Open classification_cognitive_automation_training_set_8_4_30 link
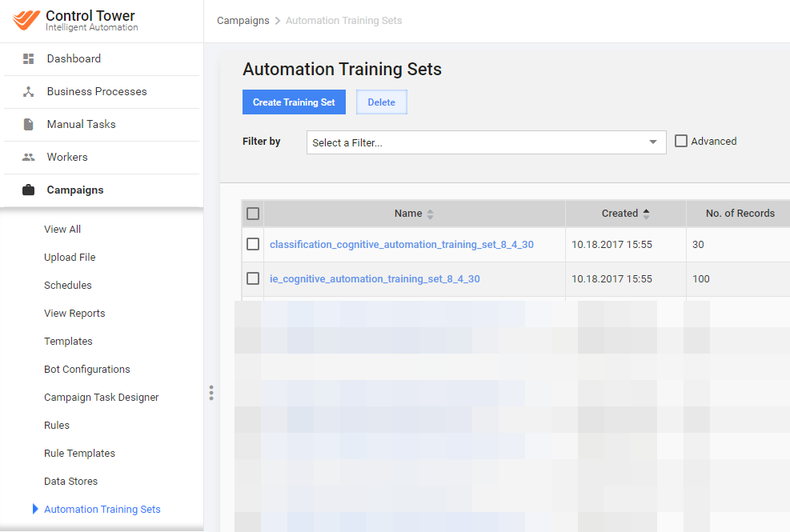Screen dimensions: 790x532 (402, 244)
